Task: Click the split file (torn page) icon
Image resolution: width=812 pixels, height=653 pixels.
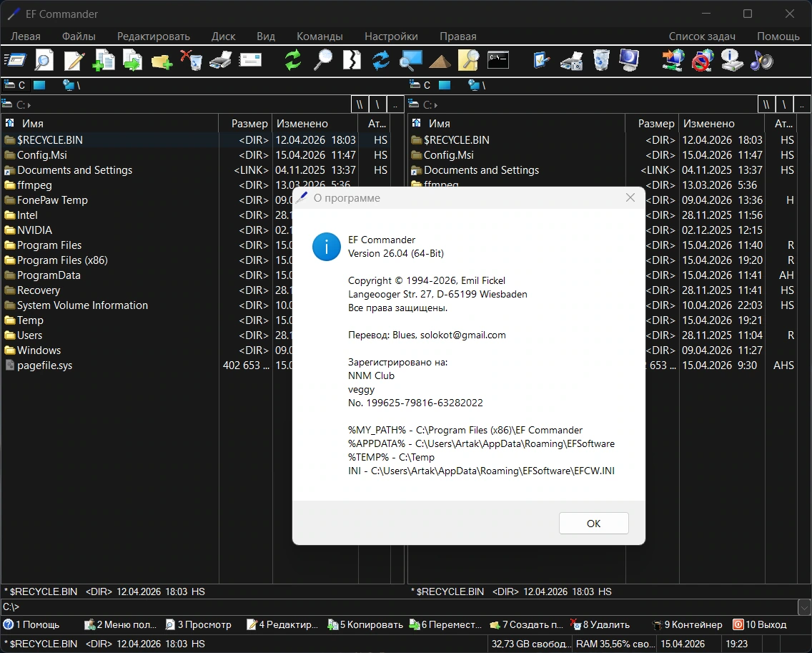Action: pyautogui.click(x=352, y=60)
